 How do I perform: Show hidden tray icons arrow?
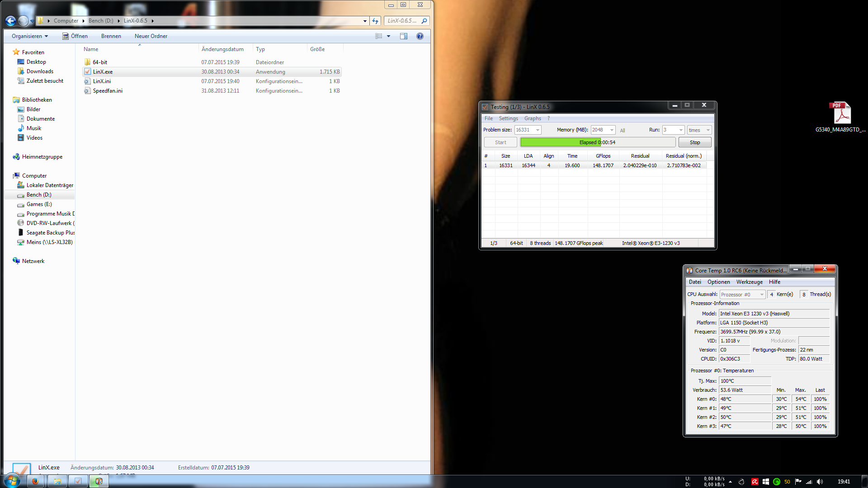tap(730, 482)
